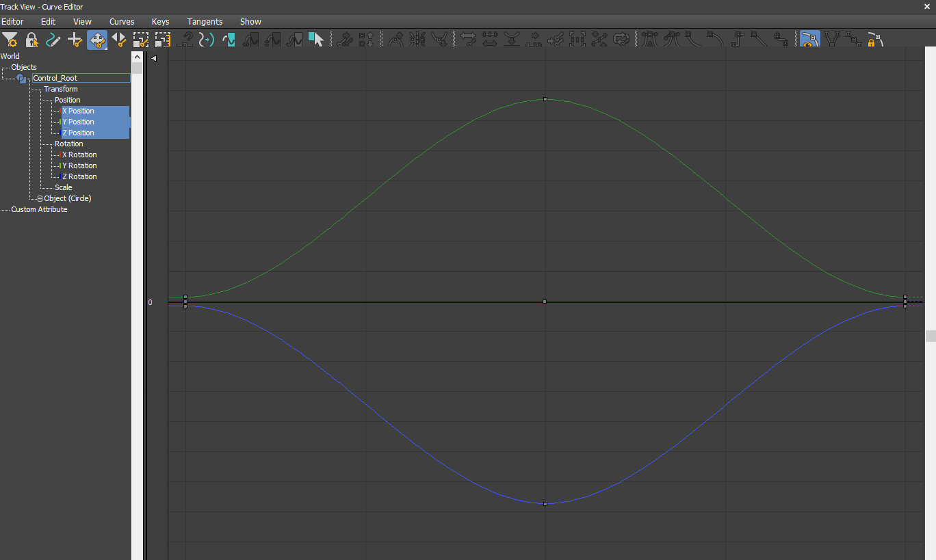Enable the Lock Tangents toggle
936x560 pixels.
pos(874,39)
